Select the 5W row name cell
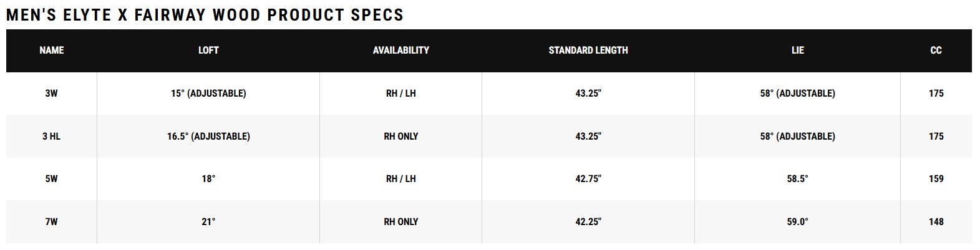The height and width of the screenshot is (250, 980). [x=52, y=179]
